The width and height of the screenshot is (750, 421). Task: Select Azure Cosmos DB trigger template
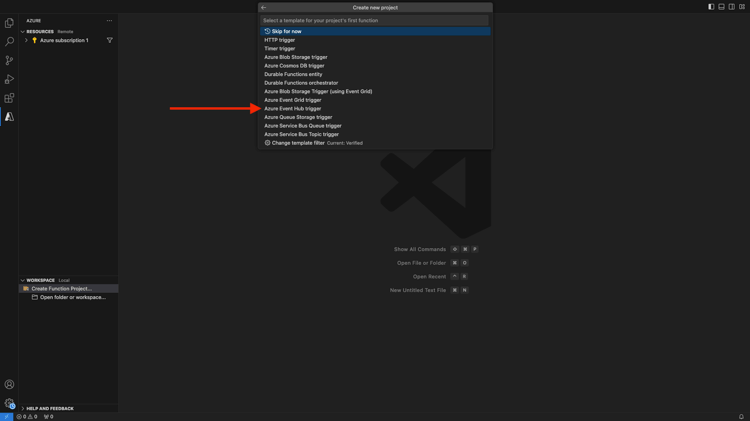pos(375,66)
